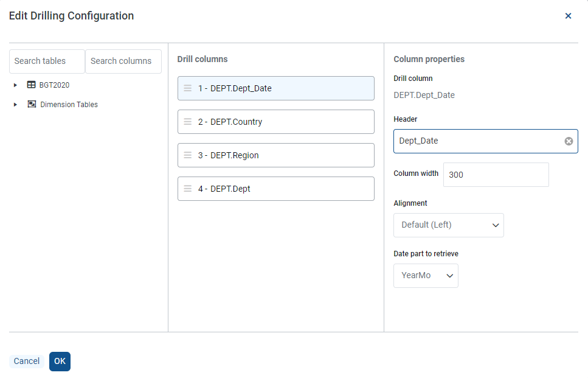Click drag handle of DEPT.Dept_Date row
This screenshot has height=378, width=588.
188,88
